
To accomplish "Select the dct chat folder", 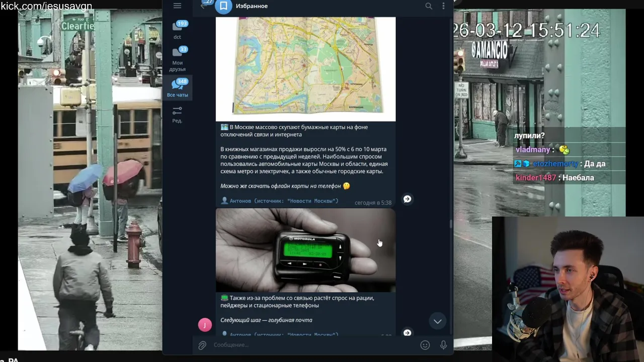I will point(177,30).
